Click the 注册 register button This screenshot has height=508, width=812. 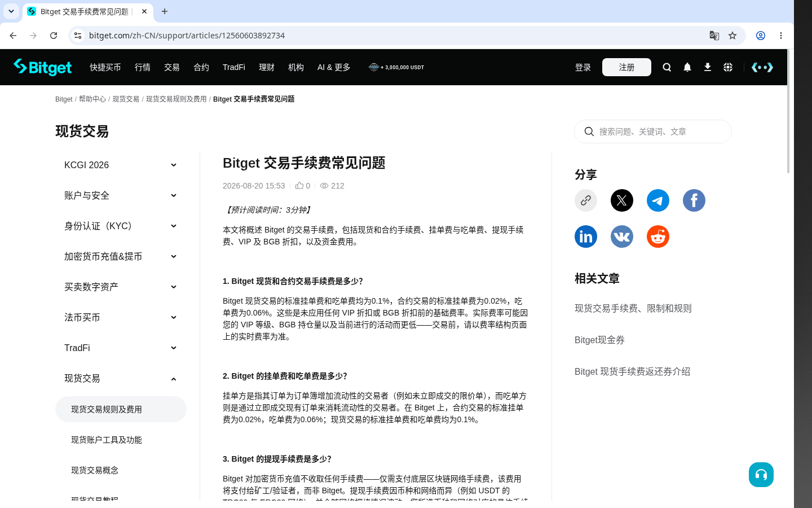coord(626,67)
